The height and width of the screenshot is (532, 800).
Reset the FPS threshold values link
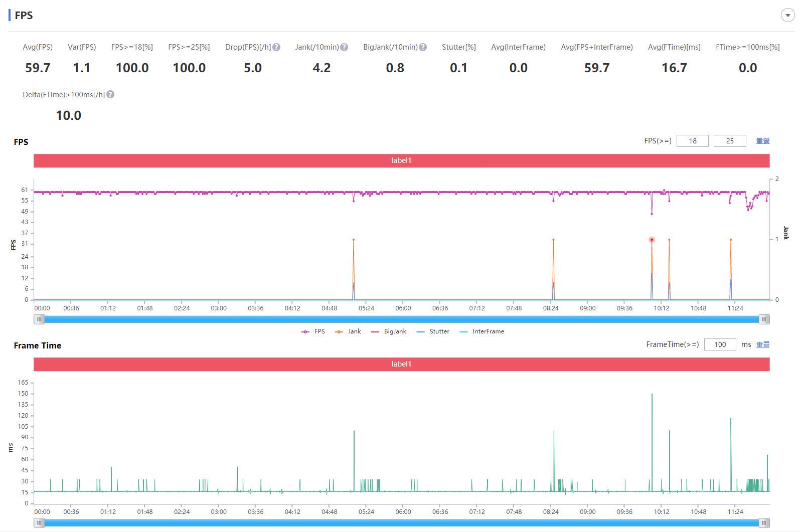pos(762,141)
